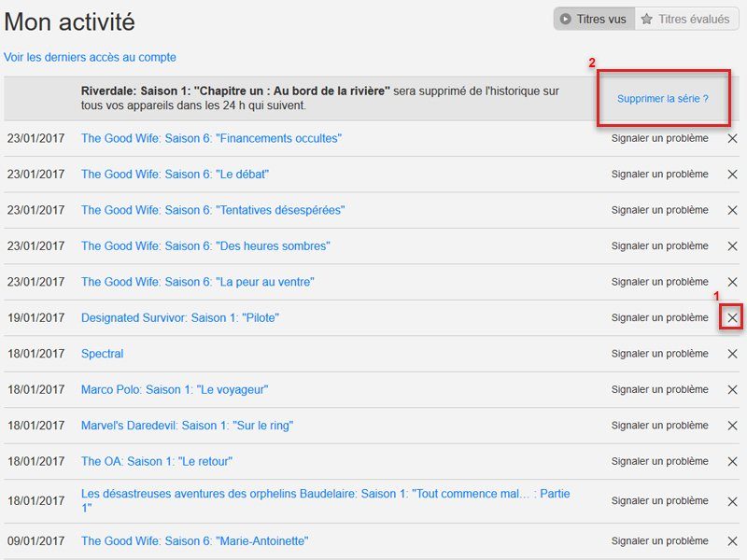Signaler un problème for Baudelaire orphans episode

click(660, 501)
